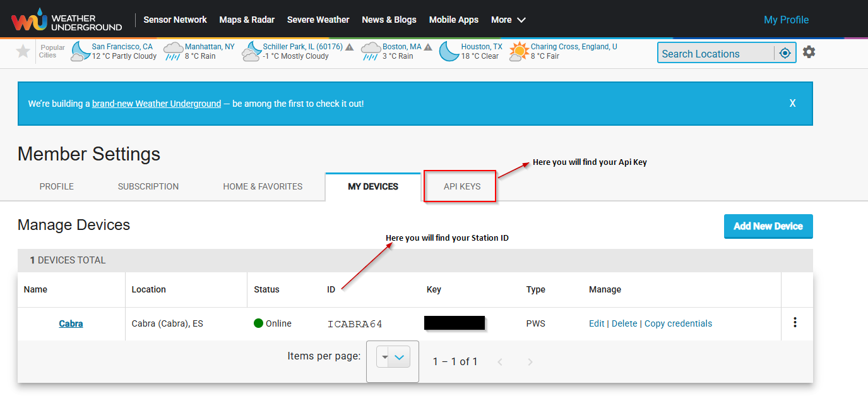Open News & Blogs menu
Image resolution: width=868 pixels, height=398 pixels.
click(389, 20)
